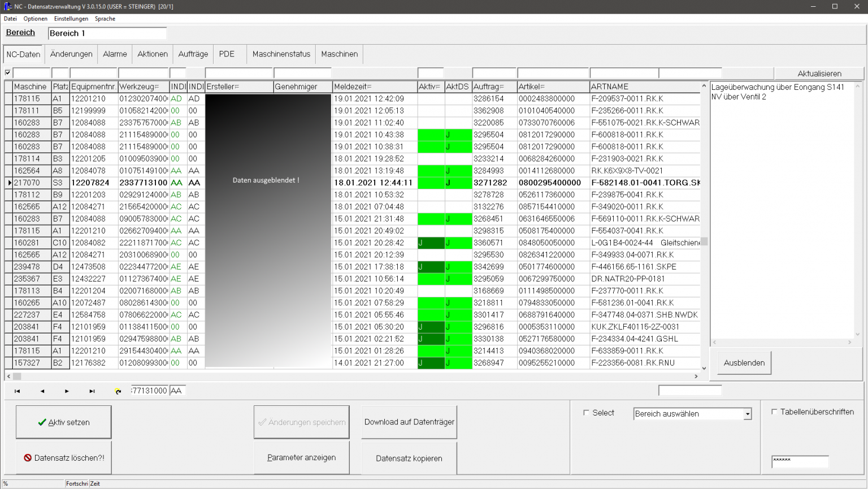This screenshot has width=868, height=489.
Task: Go to first record navigation arrow
Action: [18, 391]
